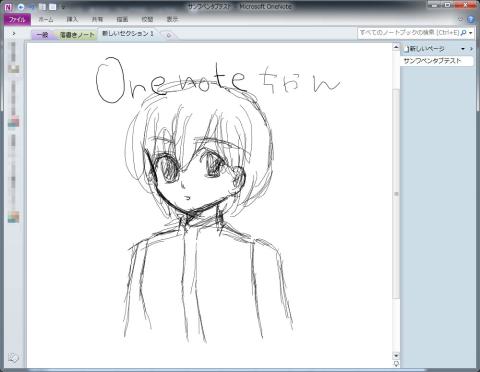Open the ファイル tab
This screenshot has width=480, height=372.
tap(17, 20)
